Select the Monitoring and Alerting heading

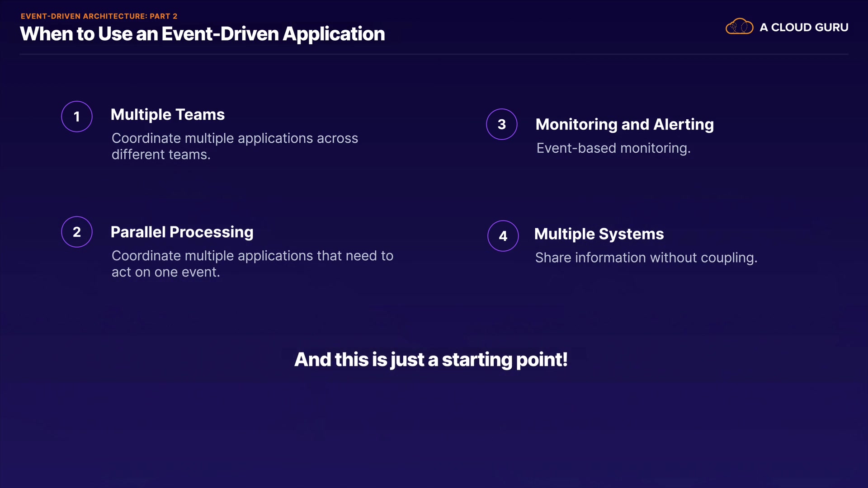click(x=624, y=124)
